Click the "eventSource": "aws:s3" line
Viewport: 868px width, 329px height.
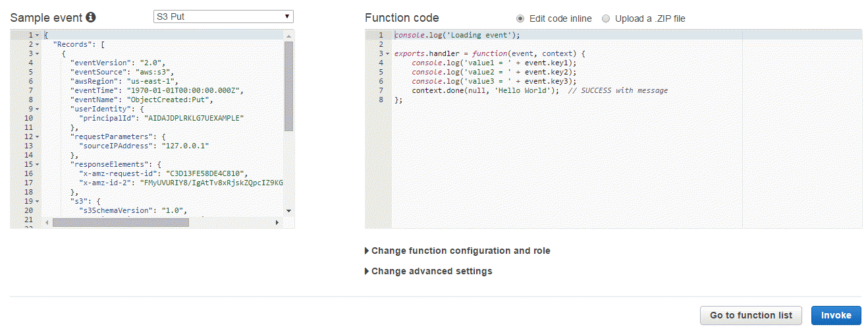click(x=122, y=72)
